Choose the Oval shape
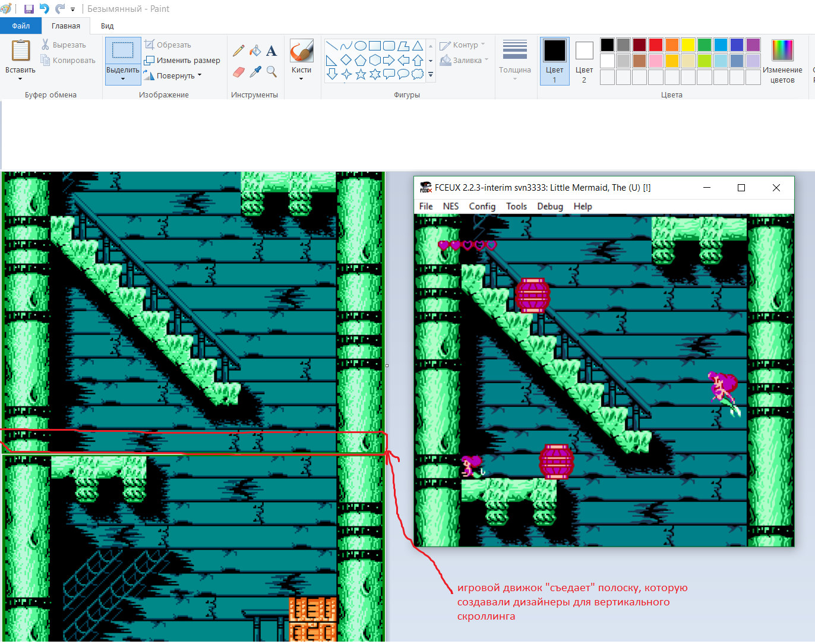The image size is (815, 644). pos(361,46)
